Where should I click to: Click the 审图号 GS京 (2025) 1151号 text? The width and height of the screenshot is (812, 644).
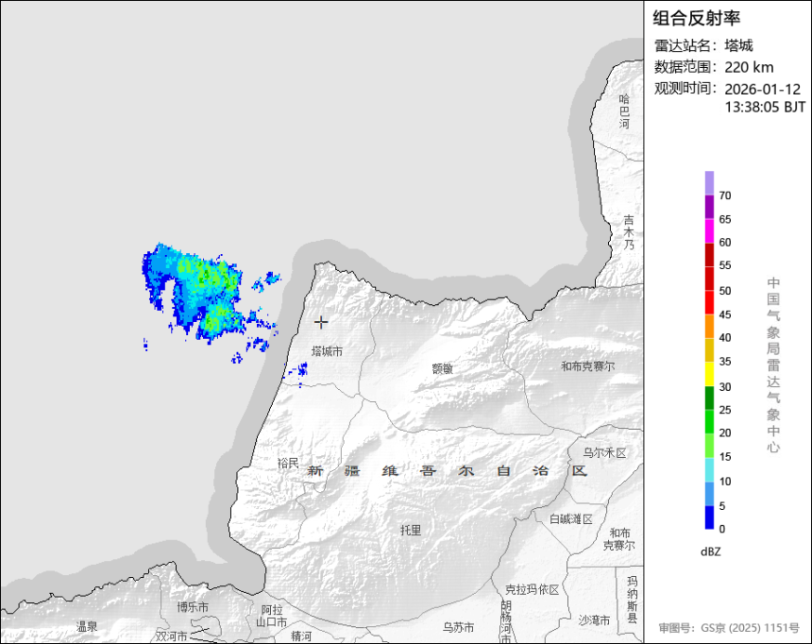point(729,628)
